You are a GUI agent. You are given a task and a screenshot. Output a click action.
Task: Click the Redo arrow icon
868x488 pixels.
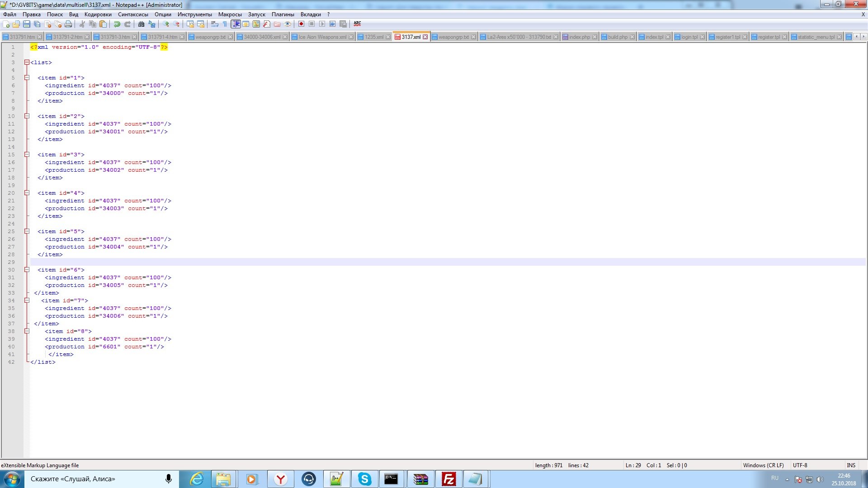127,24
